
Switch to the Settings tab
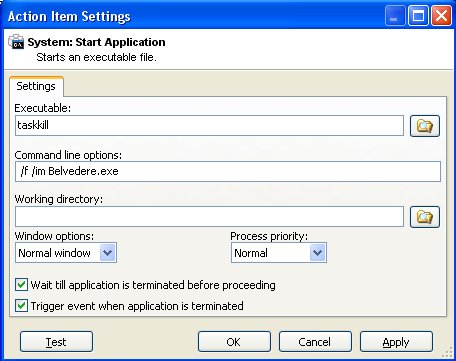coord(36,86)
